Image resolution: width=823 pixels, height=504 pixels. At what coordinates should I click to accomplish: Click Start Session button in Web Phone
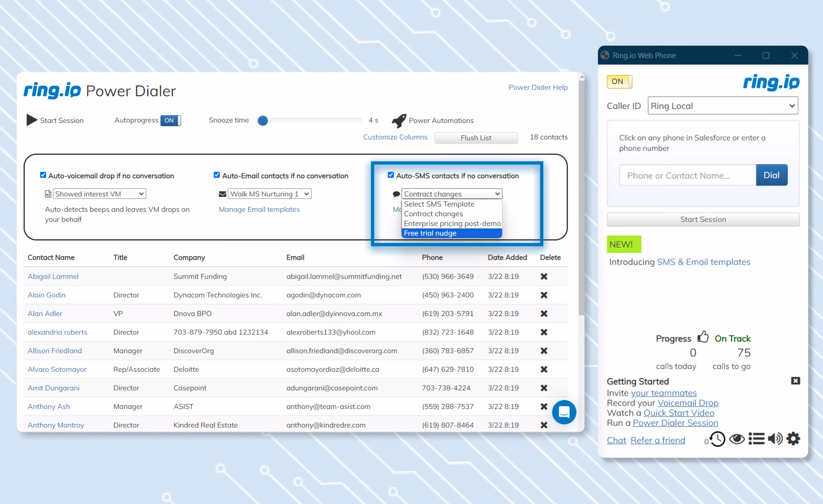tap(703, 220)
